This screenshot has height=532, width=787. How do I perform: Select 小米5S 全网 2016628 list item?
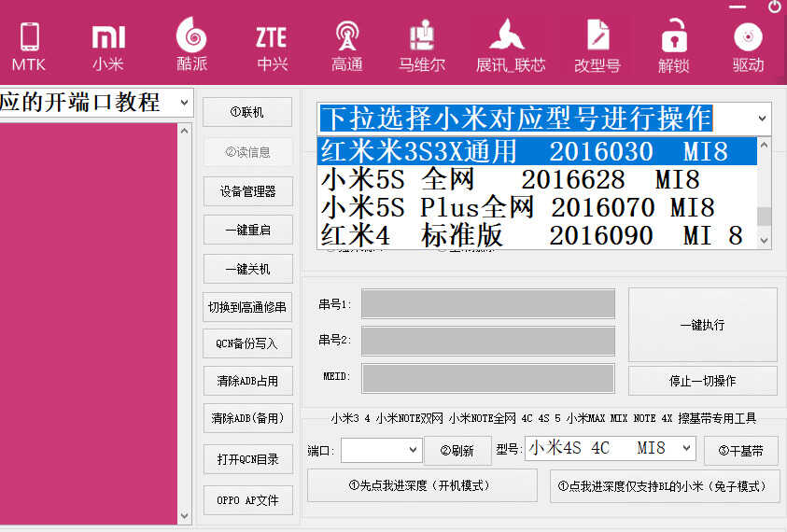click(x=537, y=179)
